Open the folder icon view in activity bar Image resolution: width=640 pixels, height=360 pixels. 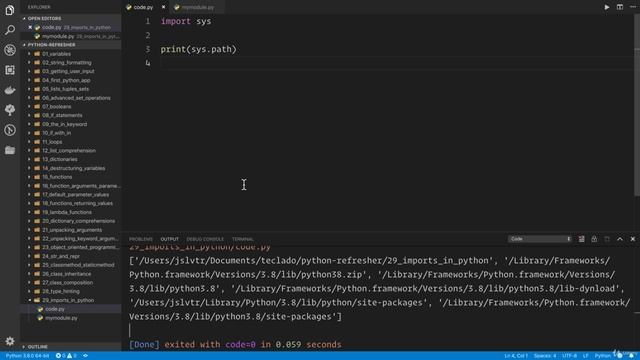coord(10,150)
